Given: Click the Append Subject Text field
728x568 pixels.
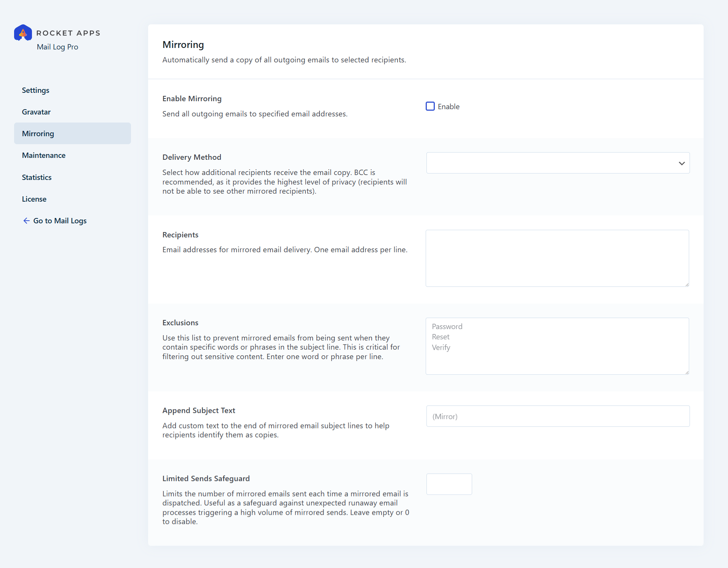Looking at the screenshot, I should pos(557,416).
